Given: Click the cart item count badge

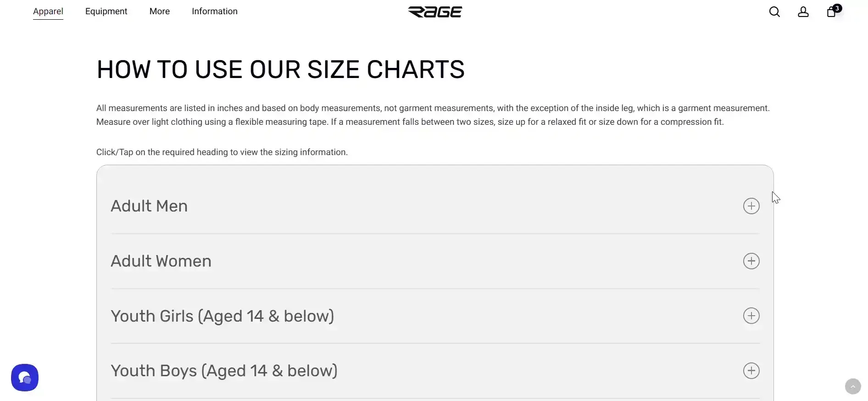Looking at the screenshot, I should tap(837, 8).
